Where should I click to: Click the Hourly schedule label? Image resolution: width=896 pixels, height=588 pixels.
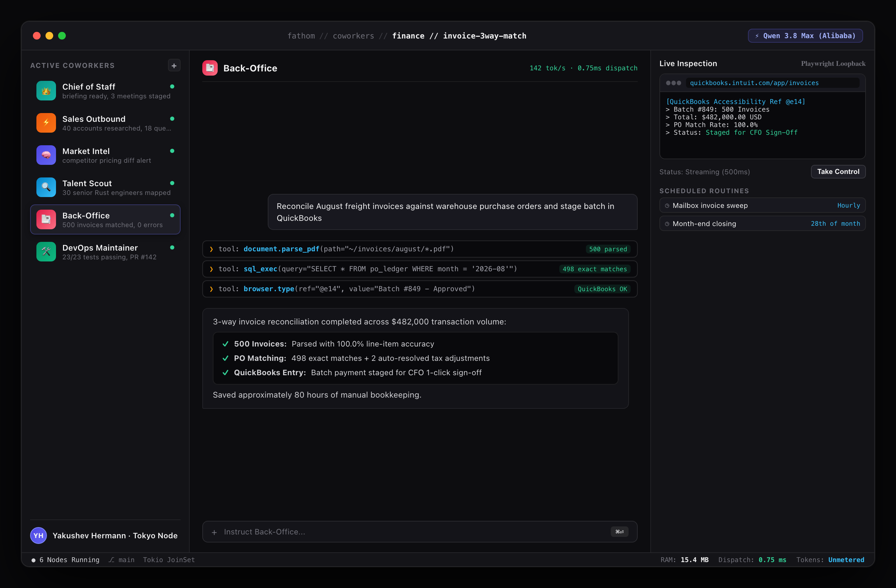tap(848, 205)
